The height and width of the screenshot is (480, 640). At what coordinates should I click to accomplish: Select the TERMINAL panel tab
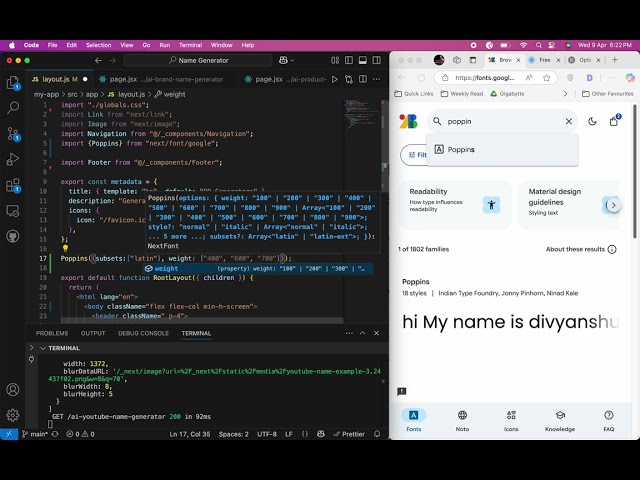(196, 333)
